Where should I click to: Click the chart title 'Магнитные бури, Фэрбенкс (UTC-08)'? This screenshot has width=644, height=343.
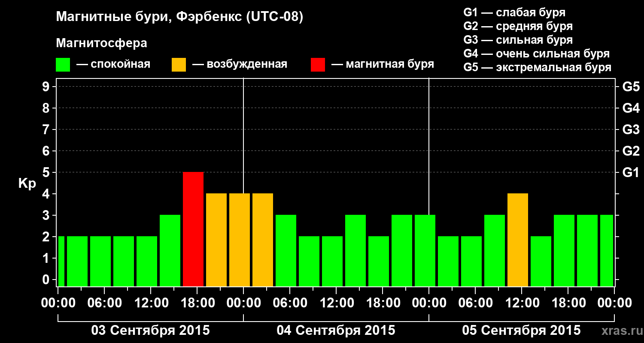pyautogui.click(x=179, y=17)
